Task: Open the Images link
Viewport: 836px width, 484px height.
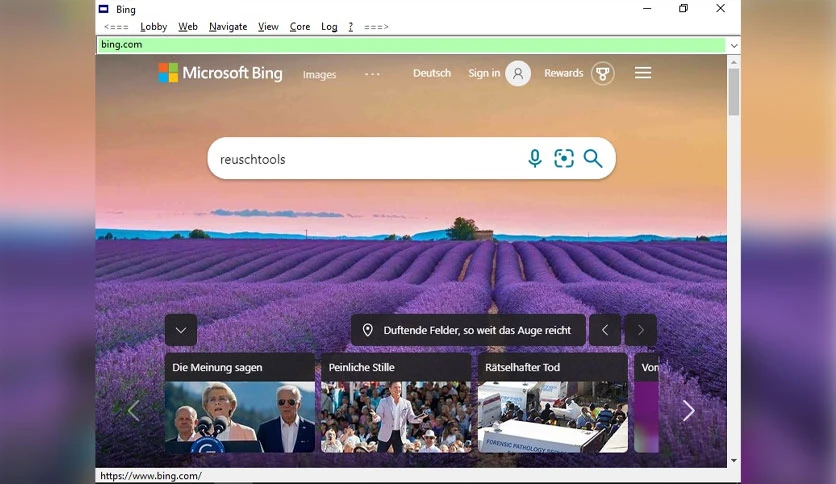Action: coord(319,75)
